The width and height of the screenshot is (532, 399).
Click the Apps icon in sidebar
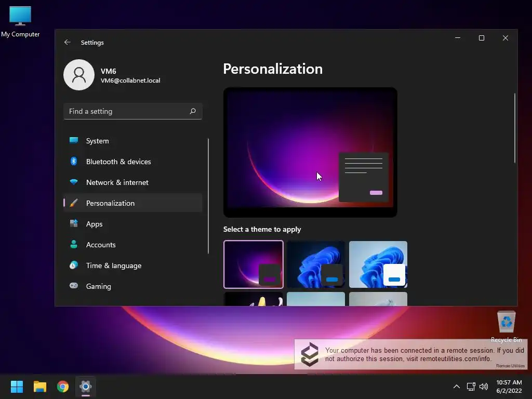(74, 223)
